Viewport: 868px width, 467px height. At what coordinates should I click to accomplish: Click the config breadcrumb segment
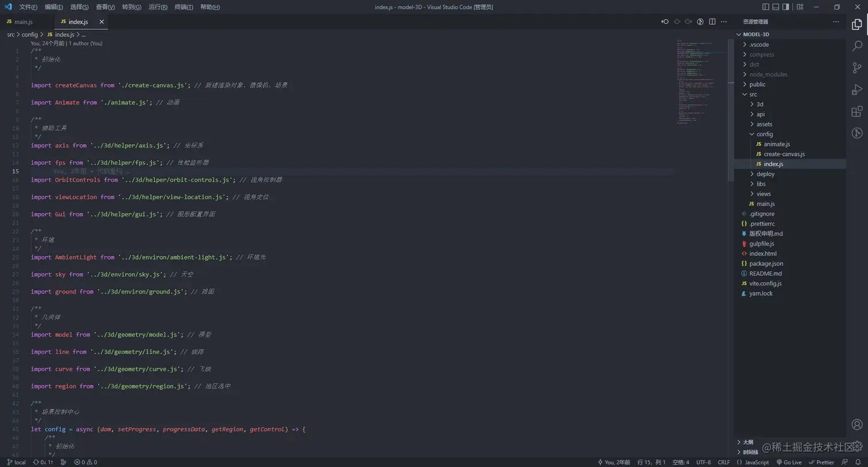30,34
